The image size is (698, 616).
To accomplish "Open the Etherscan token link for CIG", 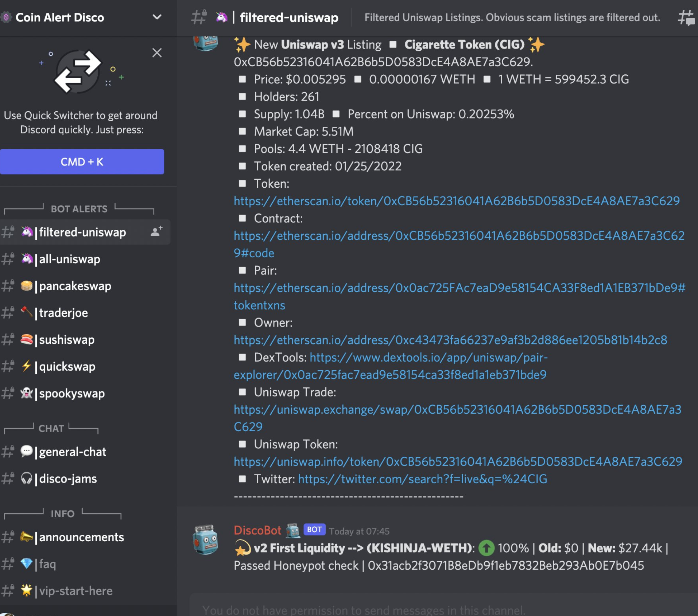I will 457,201.
